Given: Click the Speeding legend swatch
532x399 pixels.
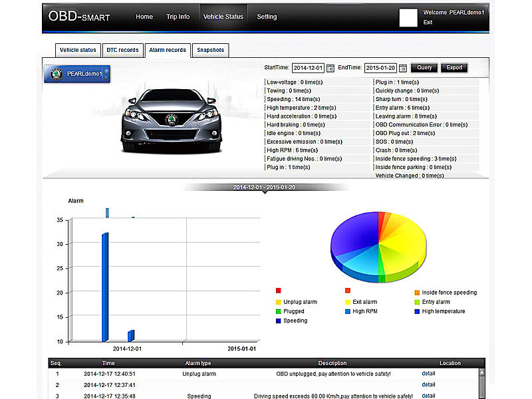Looking at the screenshot, I should tap(279, 321).
